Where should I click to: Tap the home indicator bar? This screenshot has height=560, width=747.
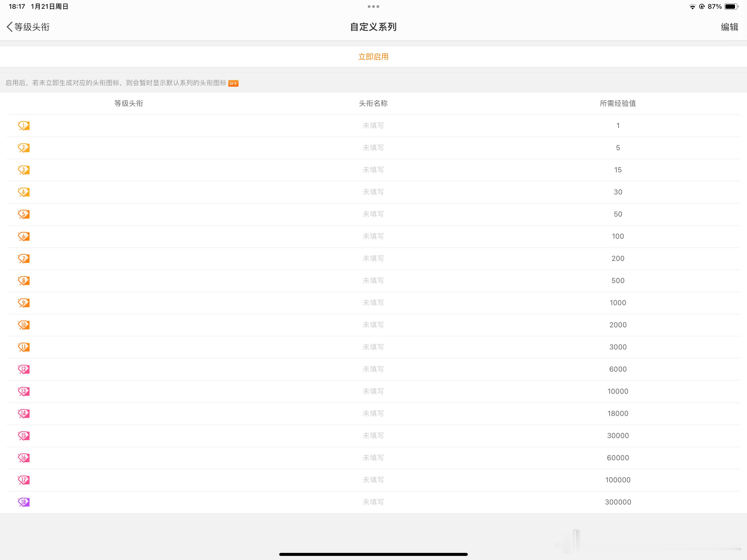click(x=373, y=554)
